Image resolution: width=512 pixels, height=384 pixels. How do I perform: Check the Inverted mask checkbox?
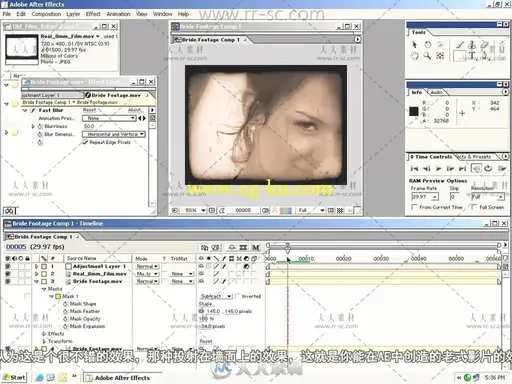point(238,296)
